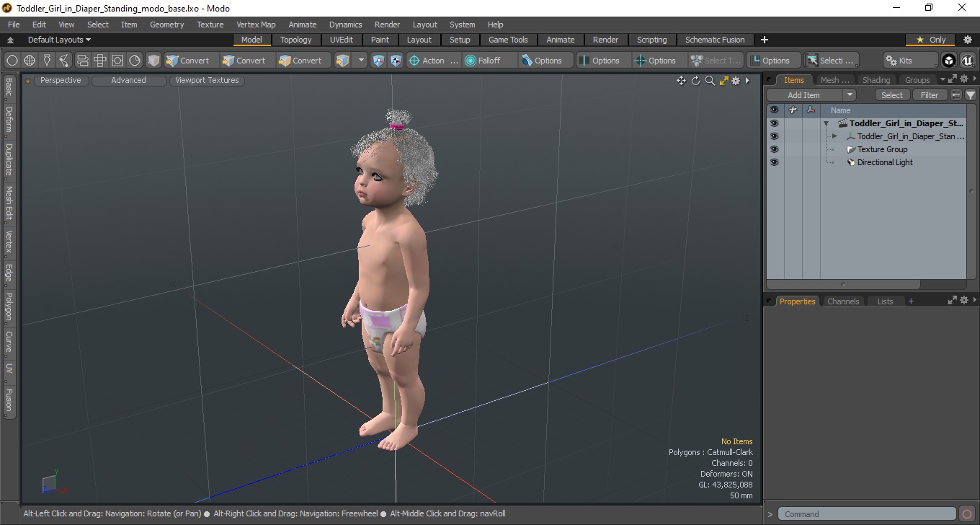Screen dimensions: 980x525
Task: Click the eye visibility column header
Action: pos(774,110)
